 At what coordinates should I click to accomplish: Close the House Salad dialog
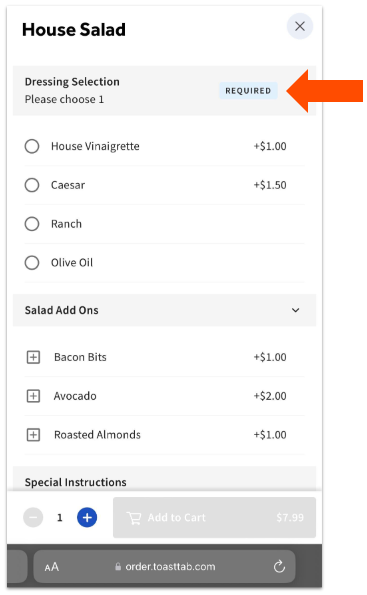coord(299,26)
